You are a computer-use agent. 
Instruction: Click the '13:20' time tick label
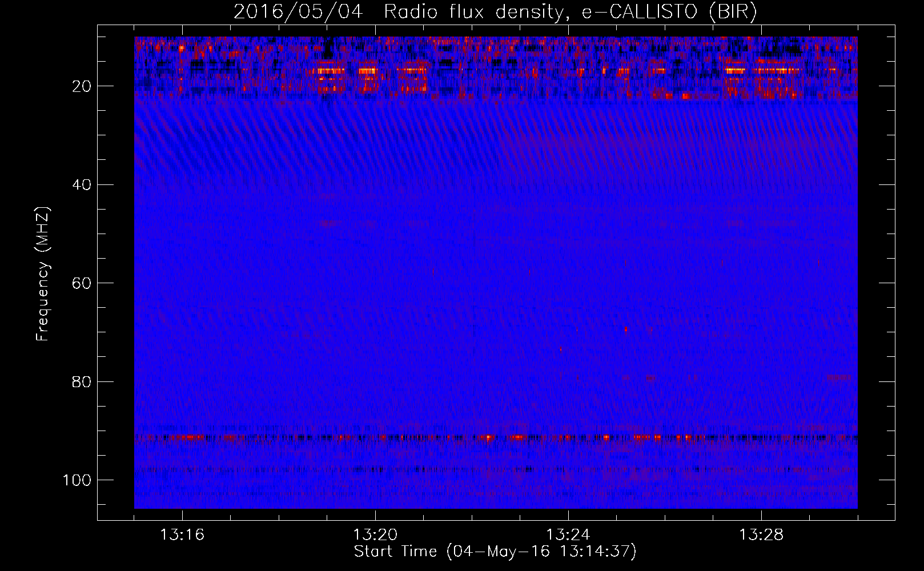tap(375, 535)
